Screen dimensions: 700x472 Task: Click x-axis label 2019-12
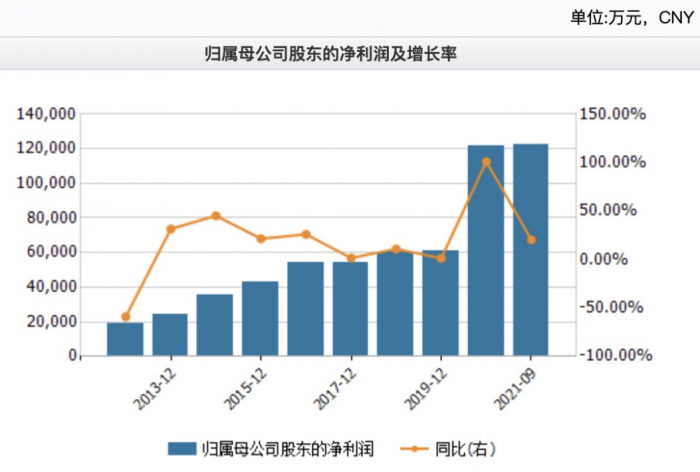click(425, 389)
